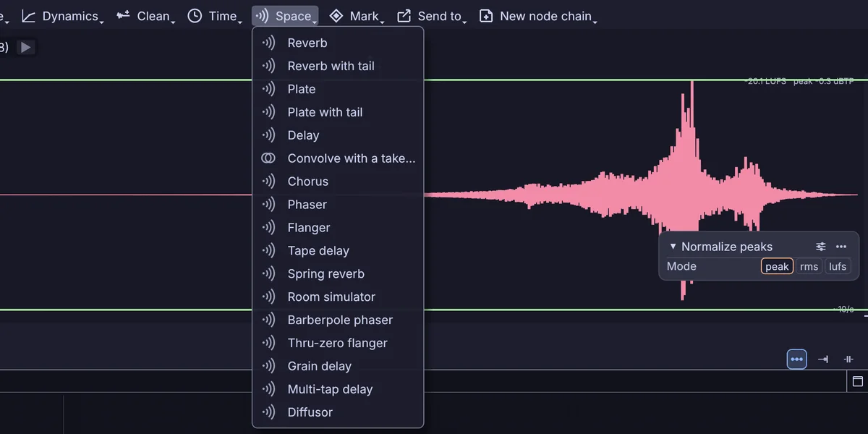Screen dimensions: 868x434
Task: Select Reverb from Space menu
Action: pyautogui.click(x=338, y=43)
